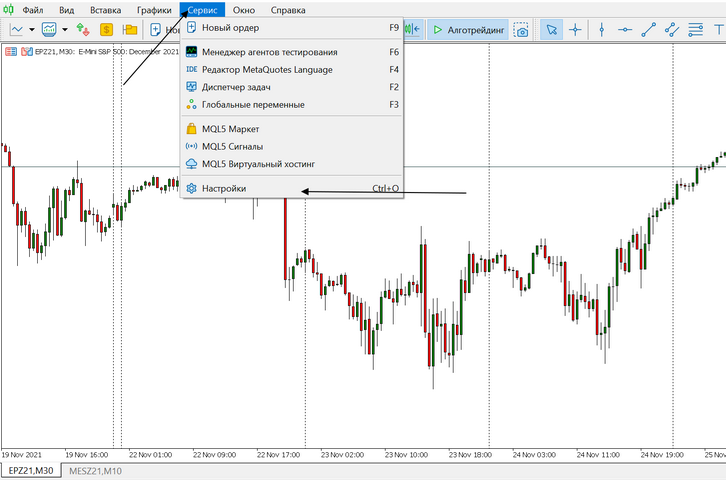Take a chart screenshot with camera icon
Viewport: 726px width, 480px height.
click(x=522, y=30)
